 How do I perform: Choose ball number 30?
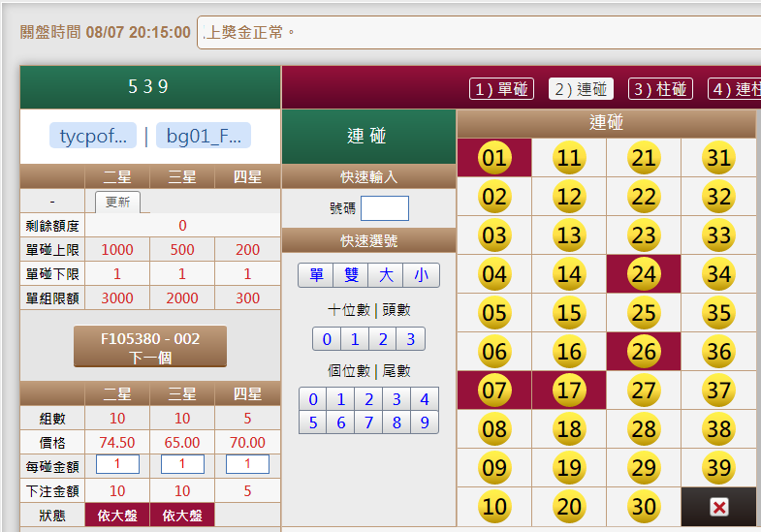point(644,507)
